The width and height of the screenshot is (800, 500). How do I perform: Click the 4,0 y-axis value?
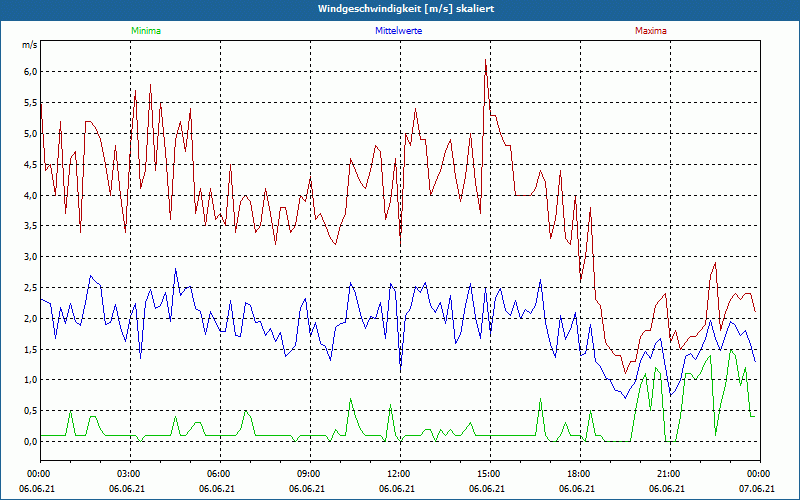click(31, 195)
